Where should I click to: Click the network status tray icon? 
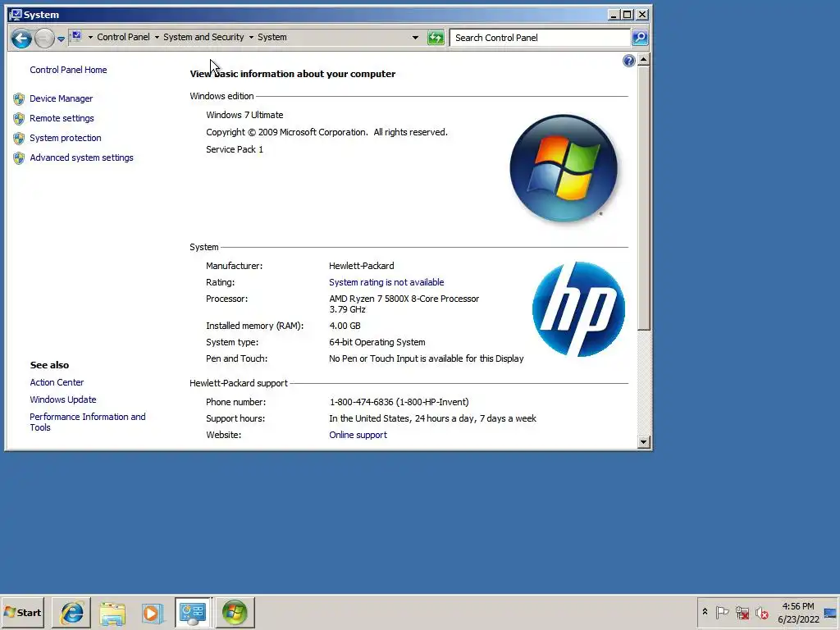click(x=742, y=612)
